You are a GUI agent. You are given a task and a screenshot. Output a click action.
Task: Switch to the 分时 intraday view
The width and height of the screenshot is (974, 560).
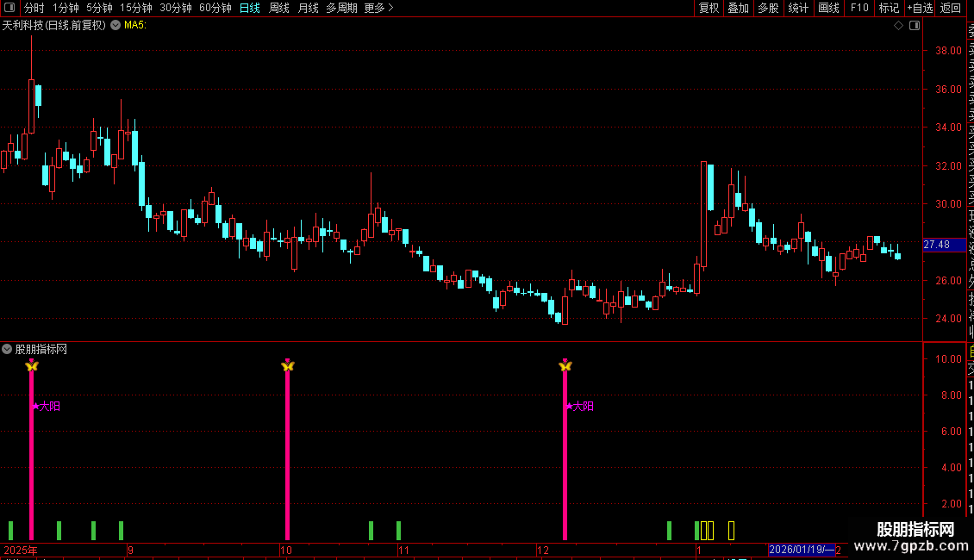34,8
